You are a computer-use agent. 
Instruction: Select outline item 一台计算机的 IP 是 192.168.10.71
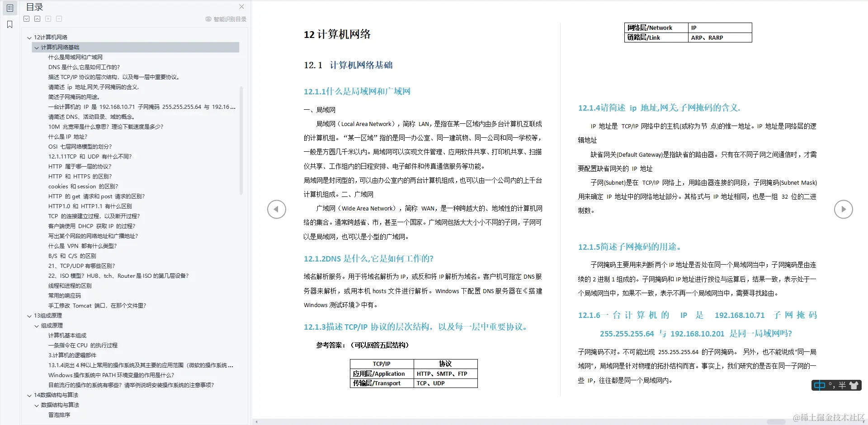(x=142, y=107)
